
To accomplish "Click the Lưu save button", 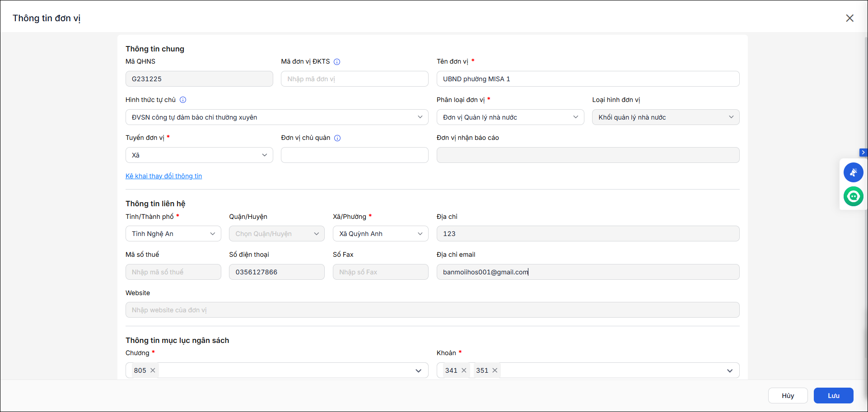I will 834,396.
